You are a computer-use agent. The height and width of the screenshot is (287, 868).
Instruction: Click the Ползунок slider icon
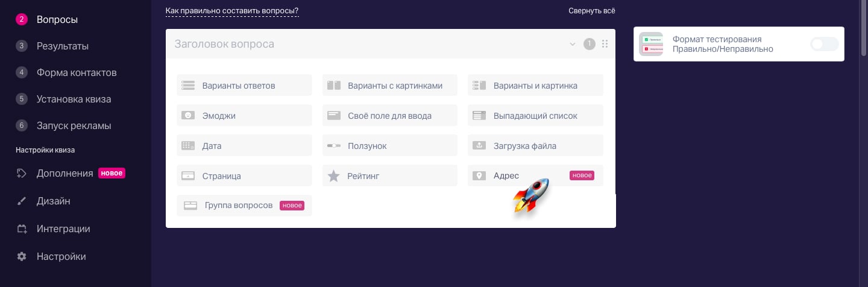pos(334,146)
